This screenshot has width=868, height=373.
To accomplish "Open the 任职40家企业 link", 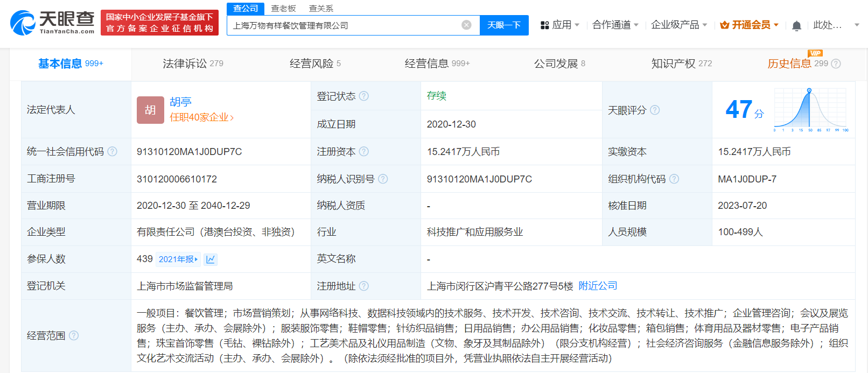I will point(201,117).
